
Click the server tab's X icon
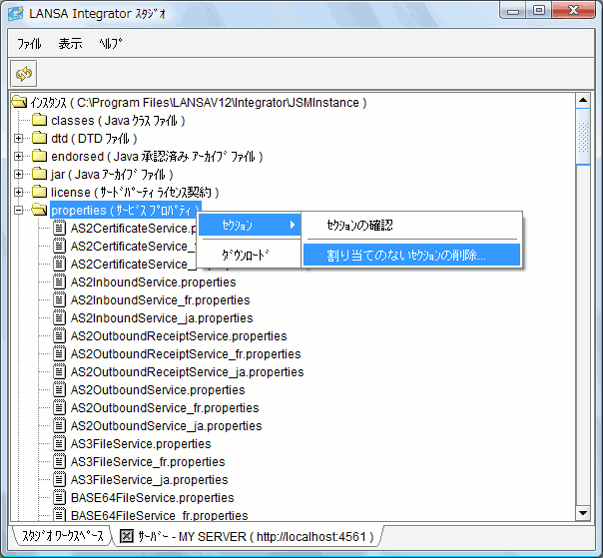tap(127, 536)
